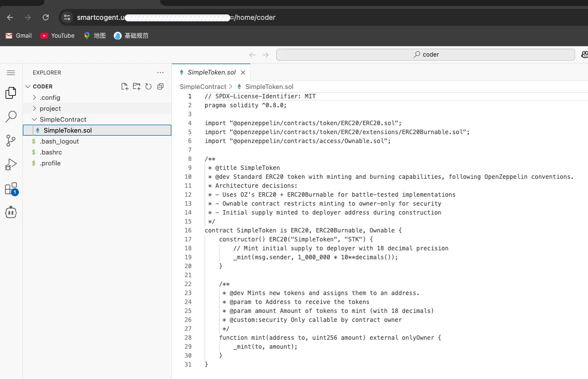
Task: Collapse all folders in Explorer
Action: point(160,87)
